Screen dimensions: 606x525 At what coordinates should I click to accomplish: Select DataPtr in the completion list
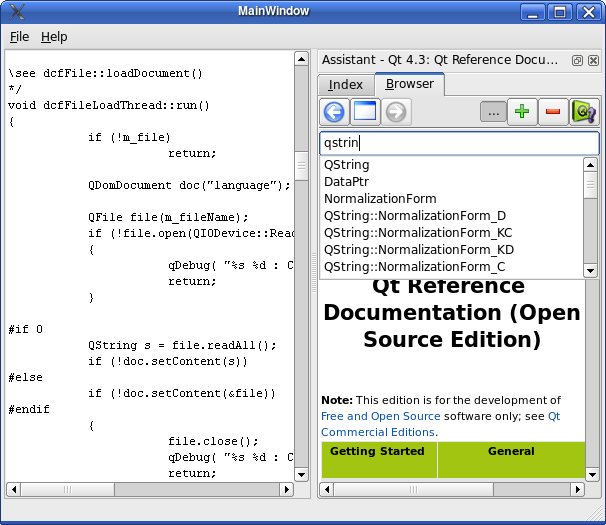coord(451,182)
